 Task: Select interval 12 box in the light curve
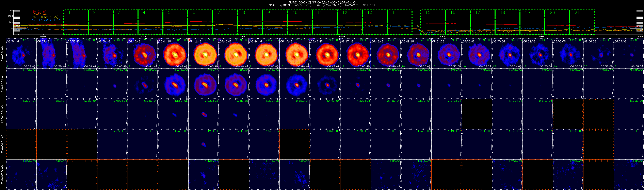(350, 22)
